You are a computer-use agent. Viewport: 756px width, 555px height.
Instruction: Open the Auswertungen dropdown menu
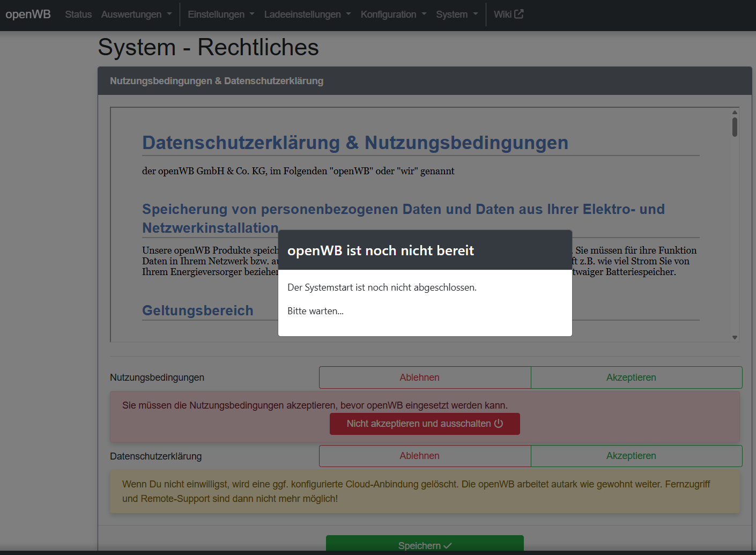(131, 14)
